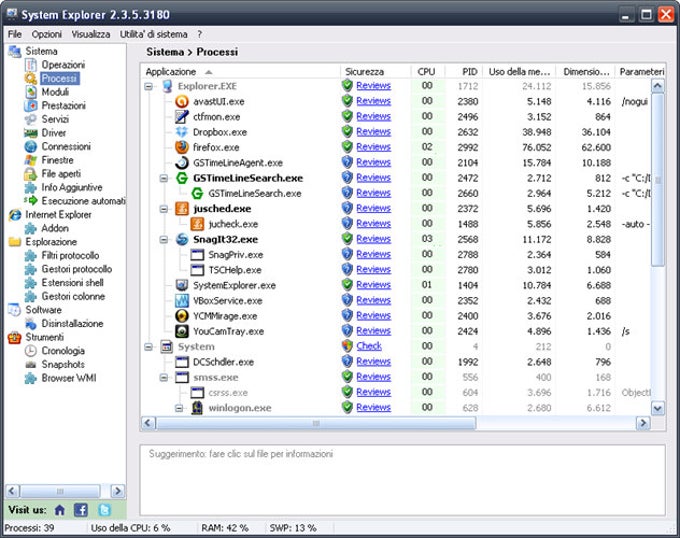Click the Dropbox.exe process icon
The width and height of the screenshot is (680, 538).
(x=182, y=132)
